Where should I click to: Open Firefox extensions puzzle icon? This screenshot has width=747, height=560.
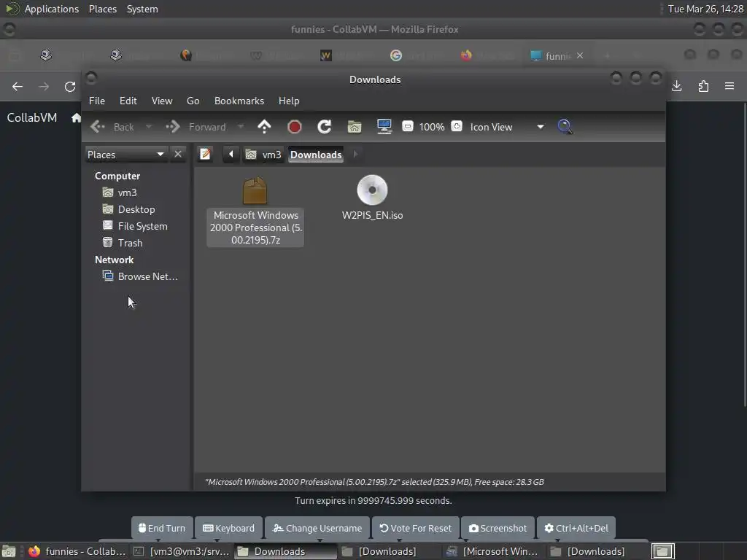coord(703,86)
